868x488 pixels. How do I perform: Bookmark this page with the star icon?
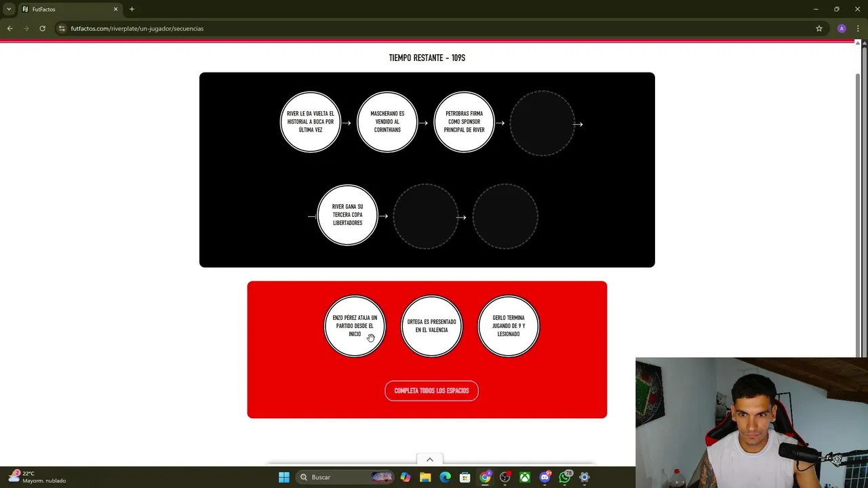(819, 28)
